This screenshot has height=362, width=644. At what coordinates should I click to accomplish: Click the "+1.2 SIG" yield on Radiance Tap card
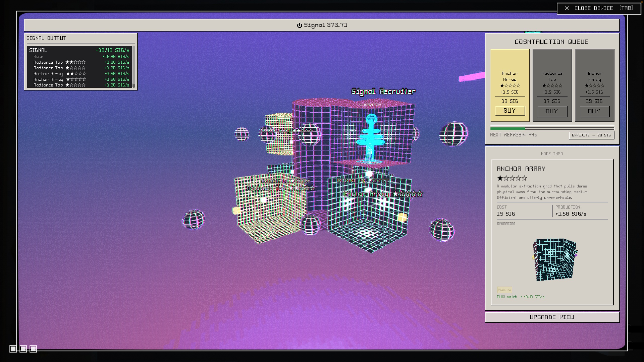(x=552, y=92)
